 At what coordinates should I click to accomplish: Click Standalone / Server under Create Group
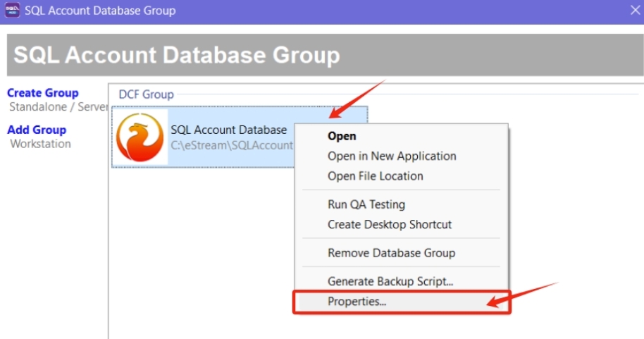coord(58,107)
